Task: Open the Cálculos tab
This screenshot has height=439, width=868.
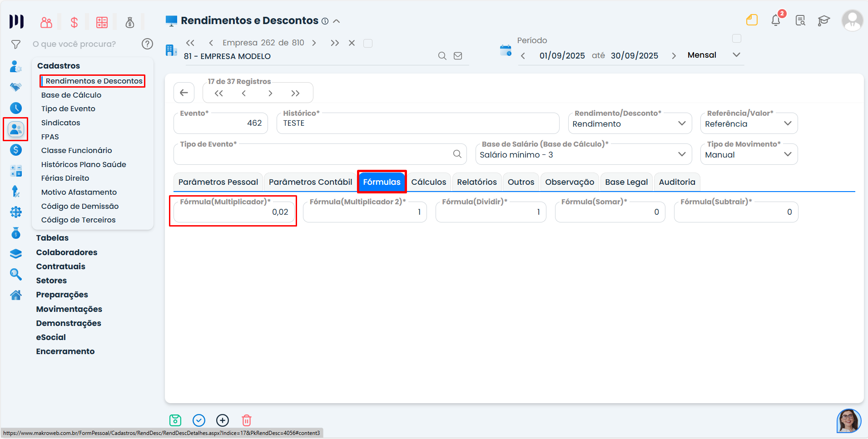Action: click(429, 182)
